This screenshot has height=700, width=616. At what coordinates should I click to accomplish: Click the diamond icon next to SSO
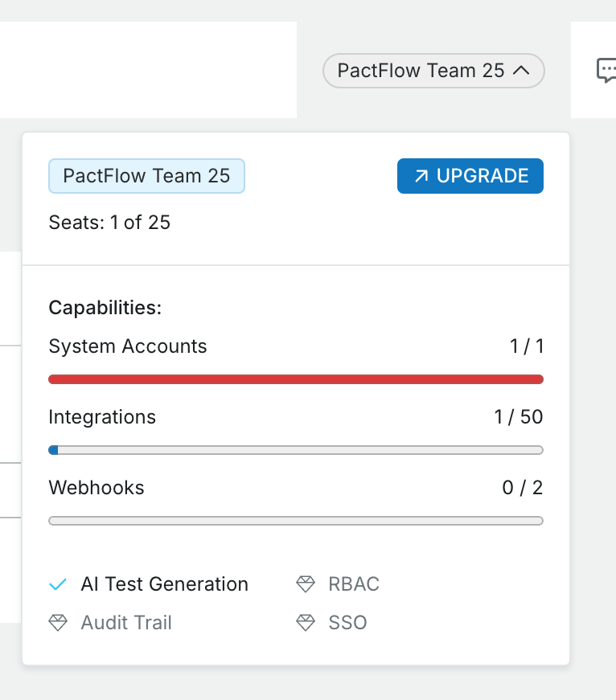pyautogui.click(x=306, y=623)
